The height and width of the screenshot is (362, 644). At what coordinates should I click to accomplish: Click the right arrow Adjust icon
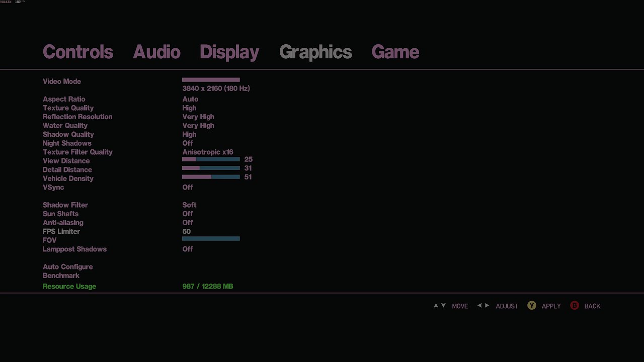[x=487, y=306]
